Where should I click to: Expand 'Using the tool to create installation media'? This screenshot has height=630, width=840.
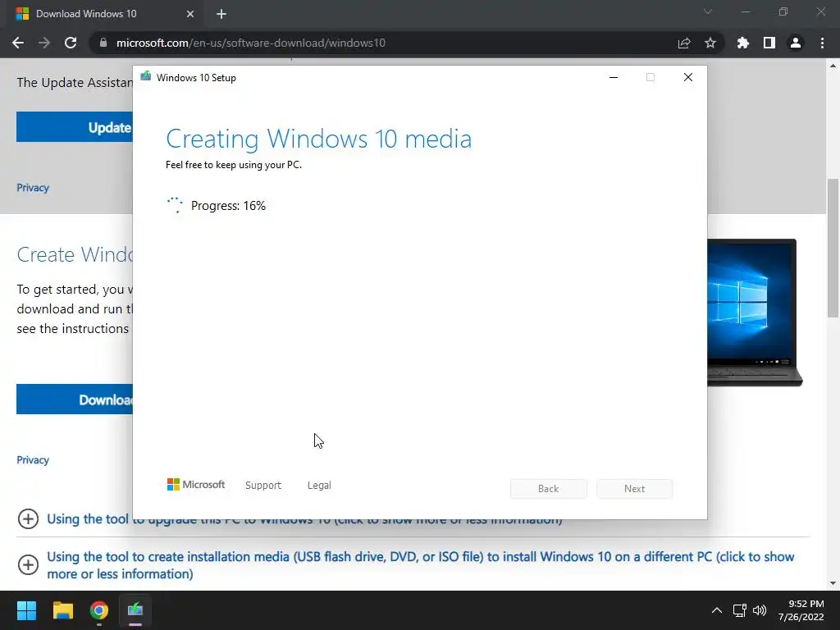[28, 564]
